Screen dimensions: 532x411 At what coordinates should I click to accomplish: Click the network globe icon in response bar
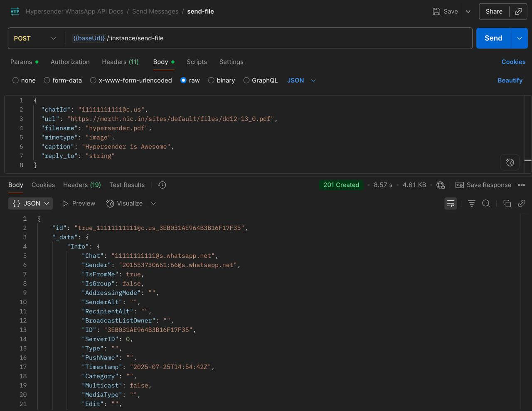pyautogui.click(x=441, y=185)
